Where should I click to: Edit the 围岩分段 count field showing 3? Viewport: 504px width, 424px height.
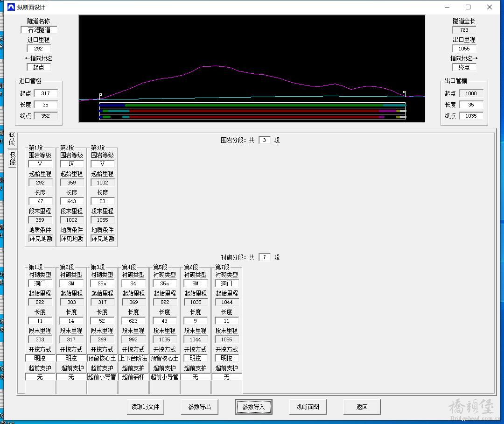[x=265, y=140]
